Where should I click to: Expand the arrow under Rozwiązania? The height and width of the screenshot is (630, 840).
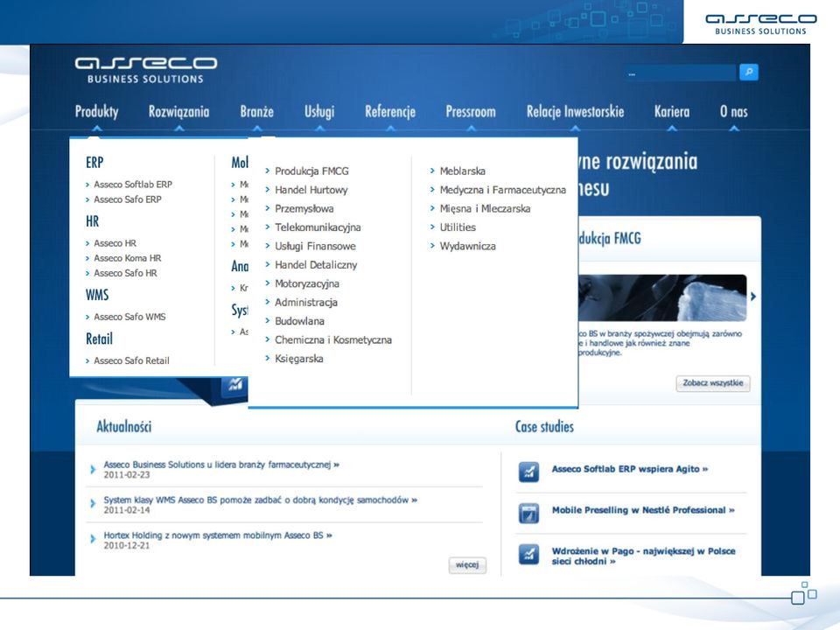click(178, 129)
